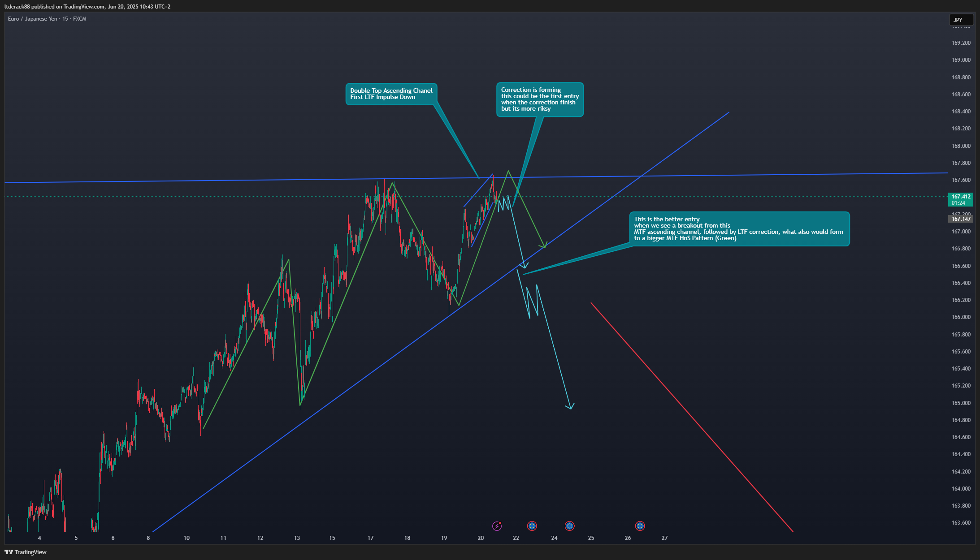Click date 17 on the time axis
The height and width of the screenshot is (560, 980).
click(x=370, y=538)
